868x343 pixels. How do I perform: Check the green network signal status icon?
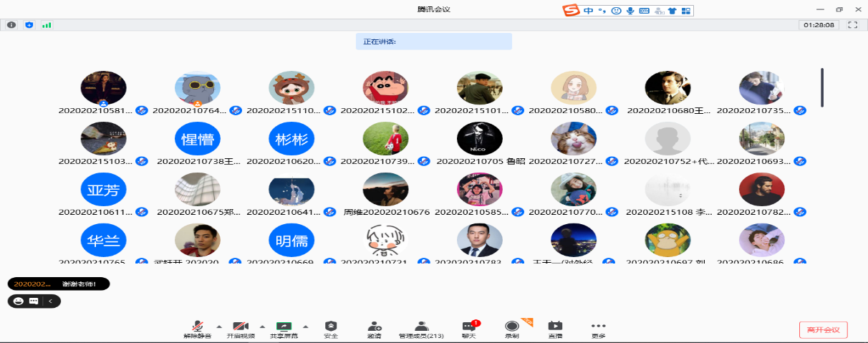pos(47,25)
